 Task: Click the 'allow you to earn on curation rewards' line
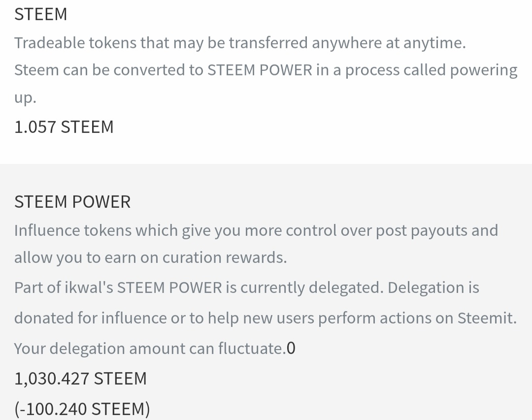(x=150, y=258)
